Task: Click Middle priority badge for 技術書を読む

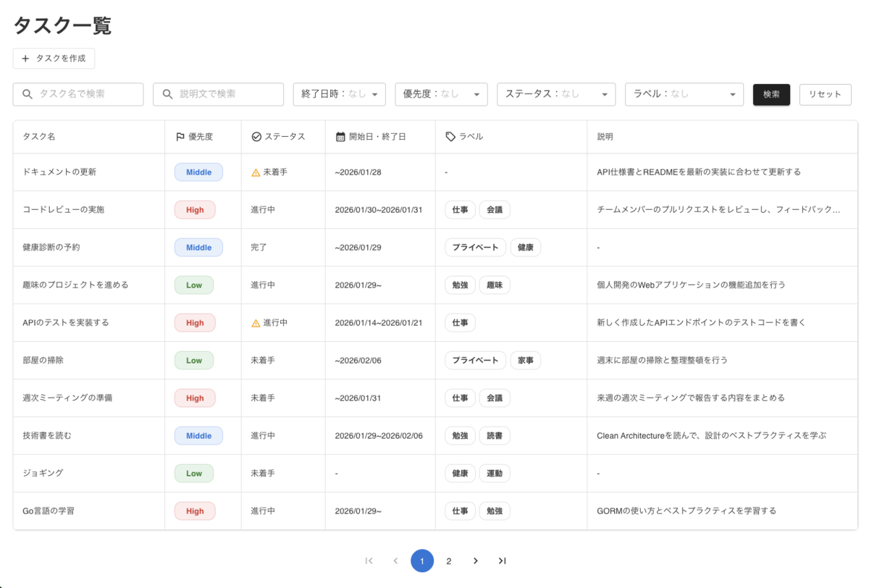Action: click(198, 436)
